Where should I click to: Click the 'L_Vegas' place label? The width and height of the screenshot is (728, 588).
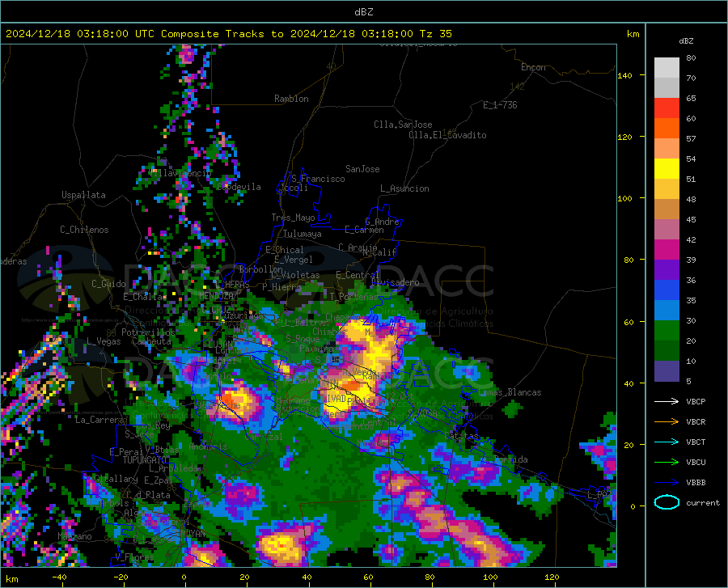(x=104, y=341)
